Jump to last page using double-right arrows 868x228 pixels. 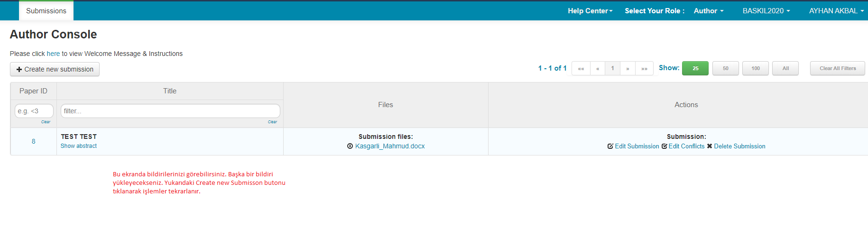click(644, 69)
